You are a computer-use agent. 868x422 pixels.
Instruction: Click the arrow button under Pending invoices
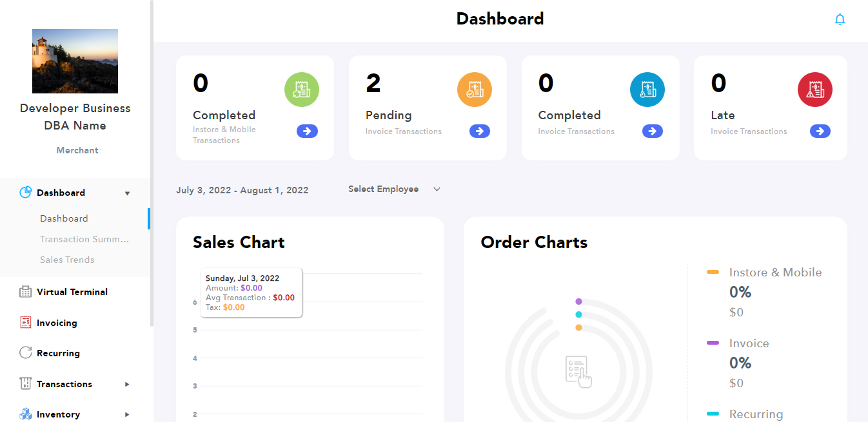pos(480,131)
